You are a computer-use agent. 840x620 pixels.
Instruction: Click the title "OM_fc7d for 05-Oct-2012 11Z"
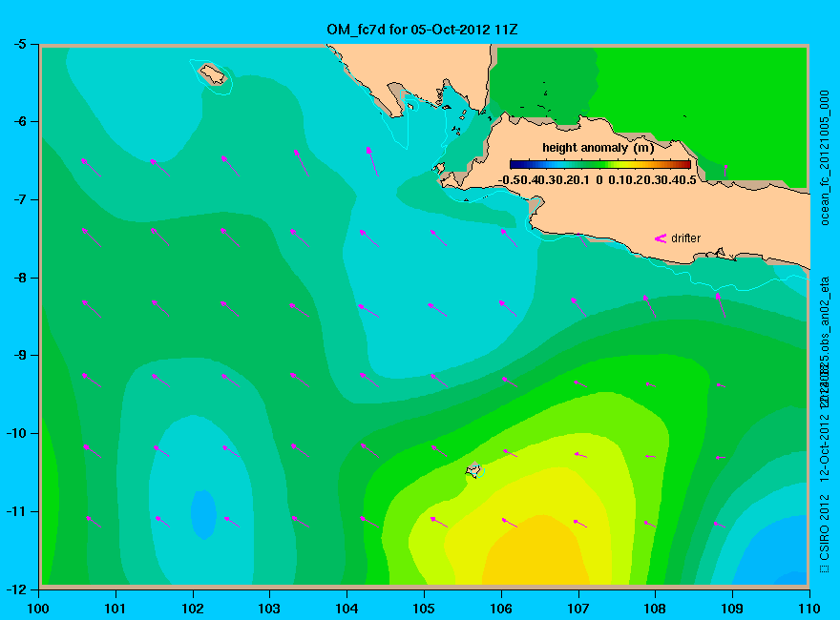(422, 30)
